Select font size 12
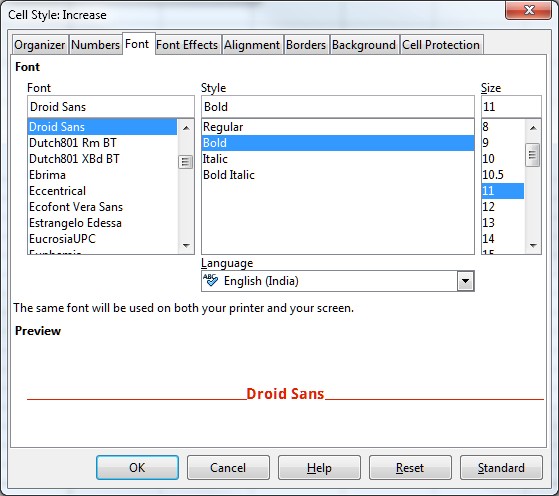 point(503,207)
